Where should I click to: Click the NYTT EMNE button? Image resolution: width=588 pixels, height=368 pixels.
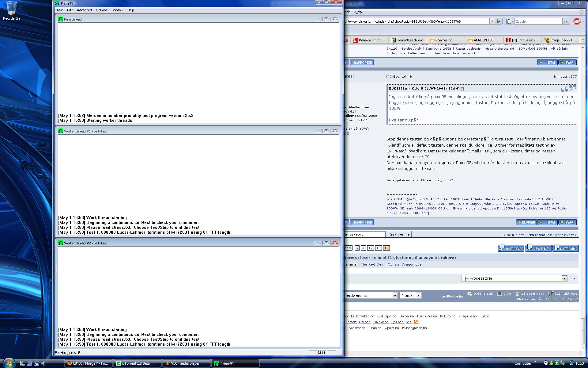point(565,248)
